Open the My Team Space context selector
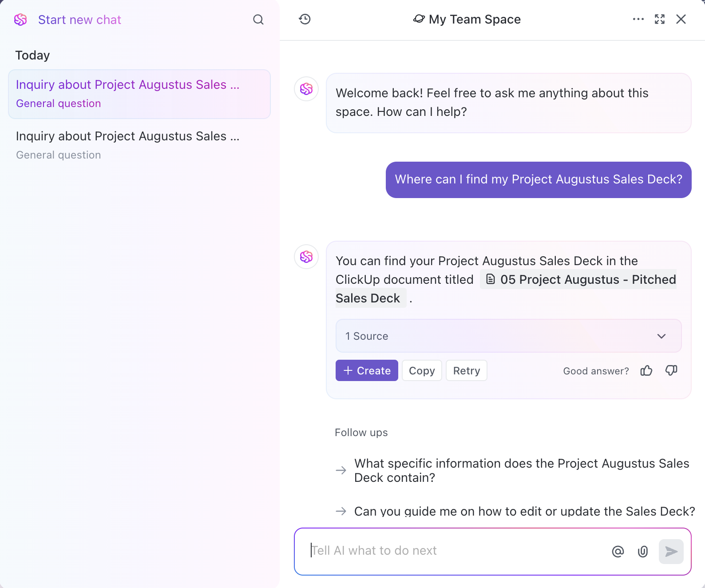Screen dimensions: 705x588 467,19
